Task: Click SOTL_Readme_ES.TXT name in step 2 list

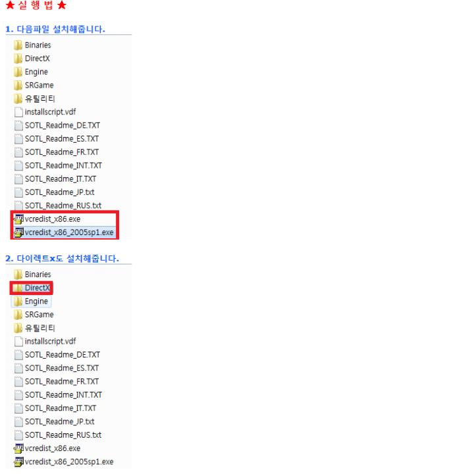Action: pos(62,368)
